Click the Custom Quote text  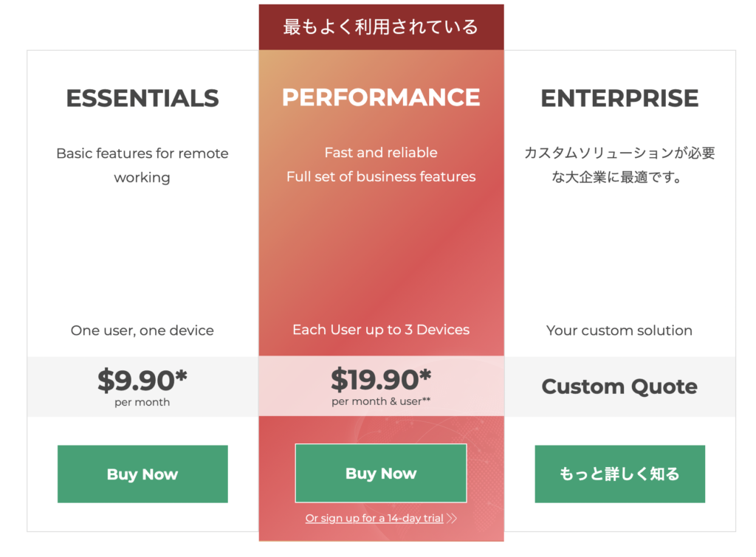(619, 387)
